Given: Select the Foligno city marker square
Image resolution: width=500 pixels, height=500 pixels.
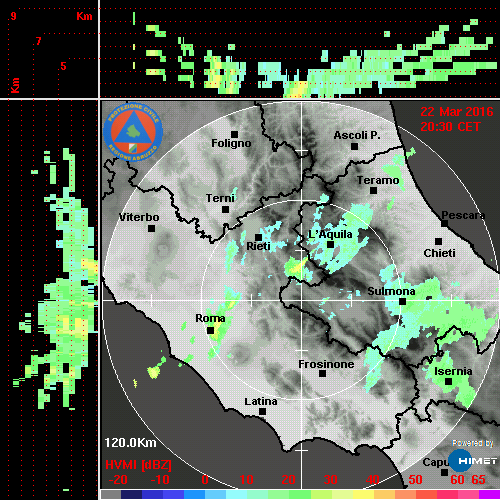Looking at the screenshot, I should click(234, 134).
